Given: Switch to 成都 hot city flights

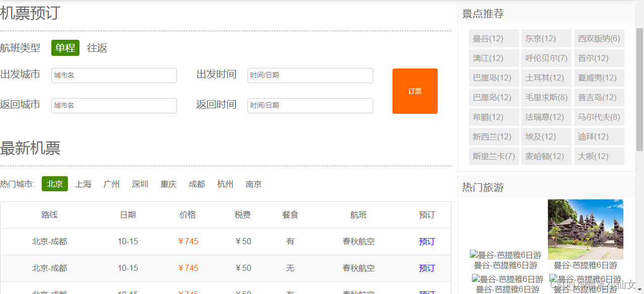Looking at the screenshot, I should point(197,184).
